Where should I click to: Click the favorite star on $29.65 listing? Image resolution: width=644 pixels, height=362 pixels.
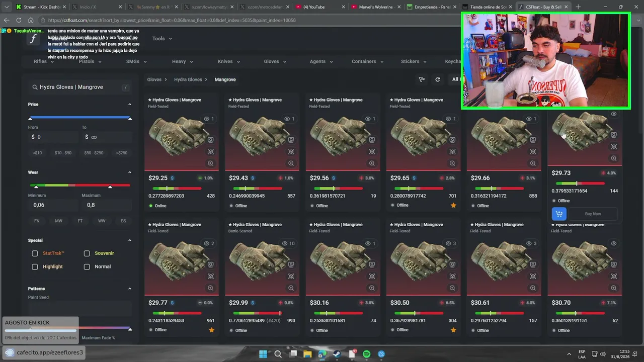click(x=453, y=205)
